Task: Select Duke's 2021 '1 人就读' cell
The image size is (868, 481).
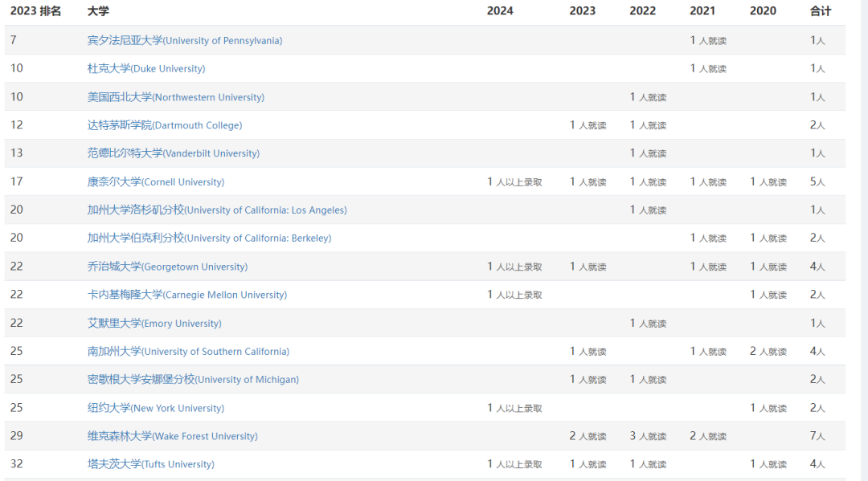Action: [x=708, y=68]
